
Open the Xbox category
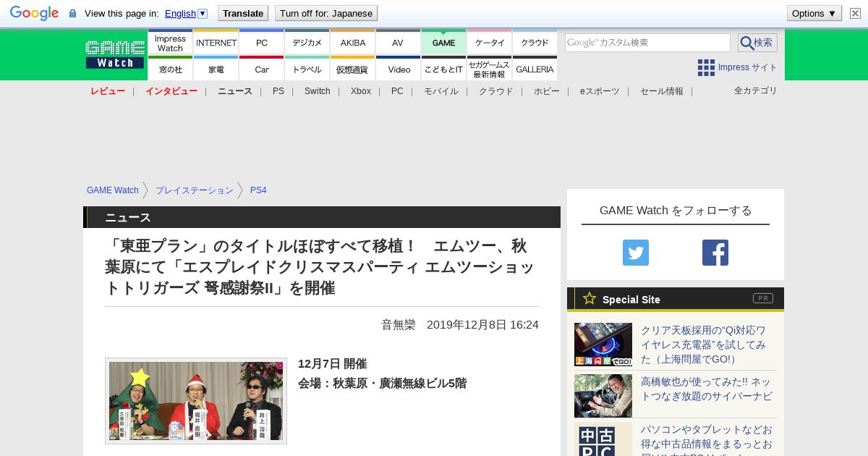coord(361,91)
